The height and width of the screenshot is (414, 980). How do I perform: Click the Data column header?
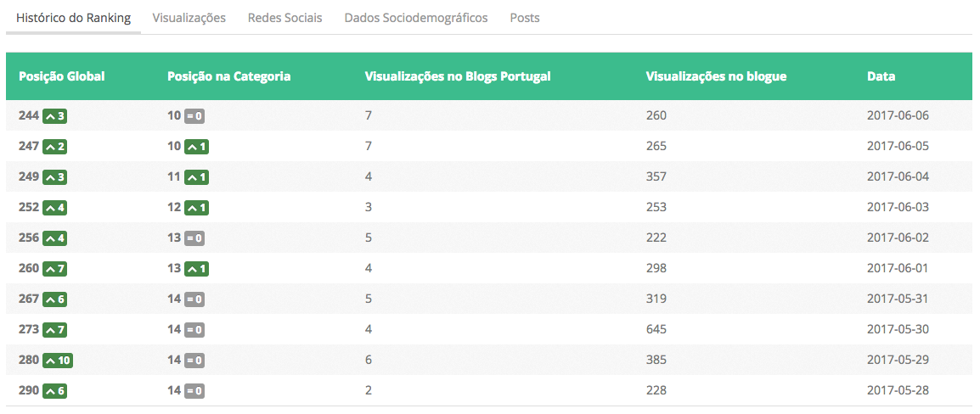(881, 76)
